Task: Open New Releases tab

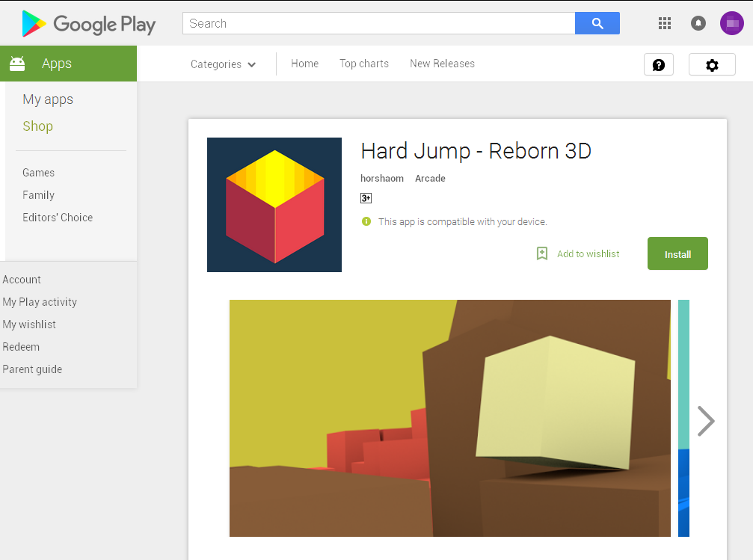Action: point(442,64)
